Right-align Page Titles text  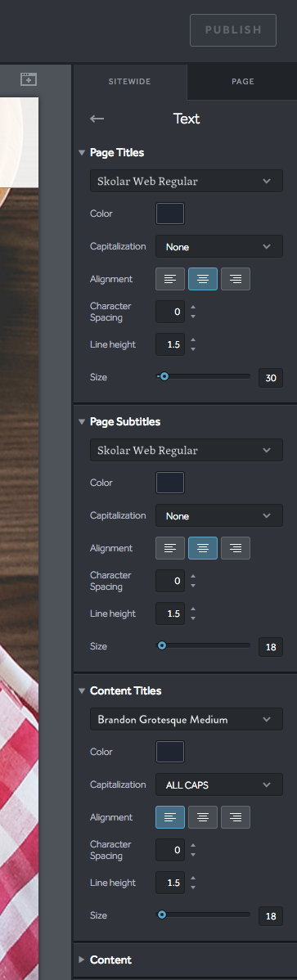coord(236,279)
